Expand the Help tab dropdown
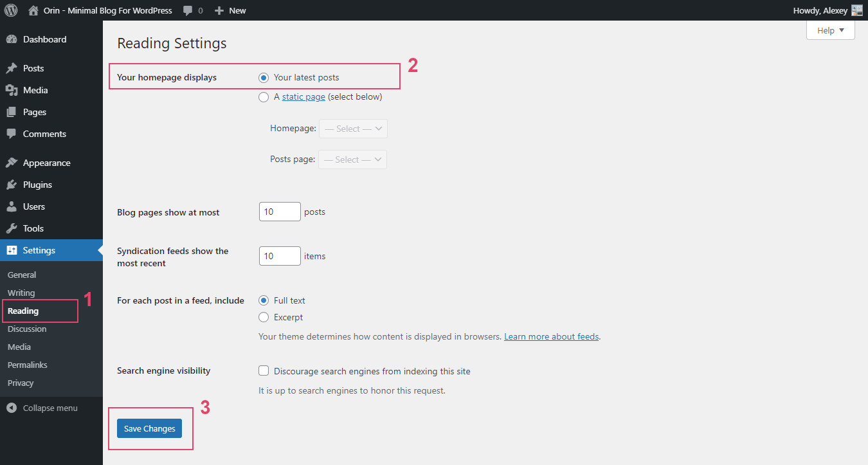Screen dimensions: 868x465 pos(830,30)
